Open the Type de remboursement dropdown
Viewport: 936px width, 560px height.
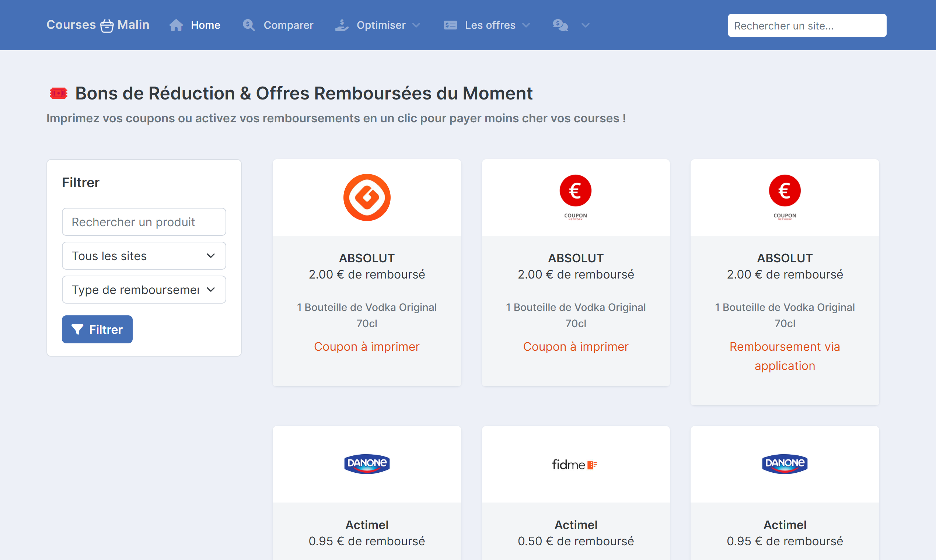(144, 290)
